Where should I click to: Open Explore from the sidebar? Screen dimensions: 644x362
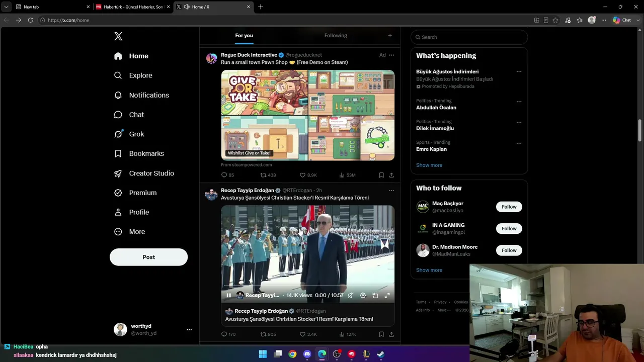tap(133, 75)
